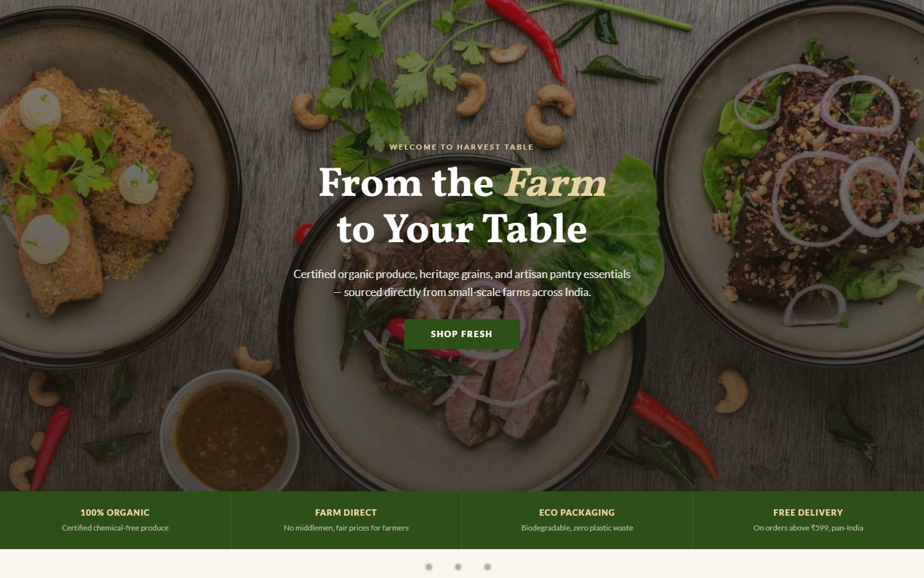Viewport: 924px width, 578px height.
Task: Select the FREE DELIVERY feature heading
Action: coord(808,512)
